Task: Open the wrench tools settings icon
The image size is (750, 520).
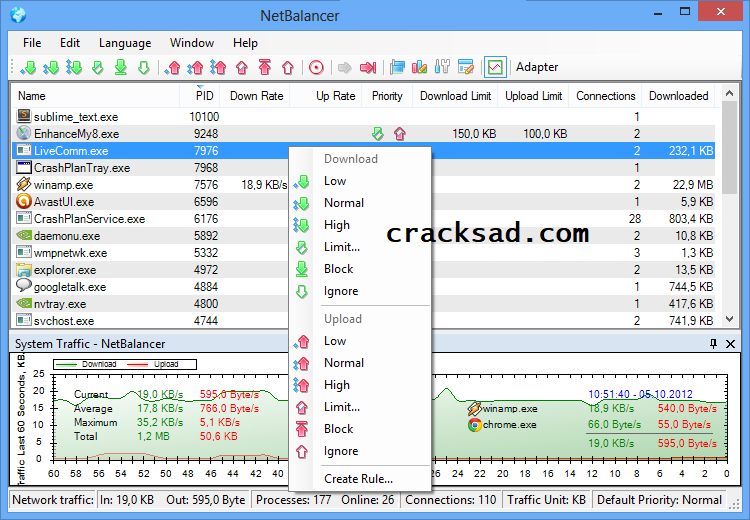Action: click(x=442, y=67)
